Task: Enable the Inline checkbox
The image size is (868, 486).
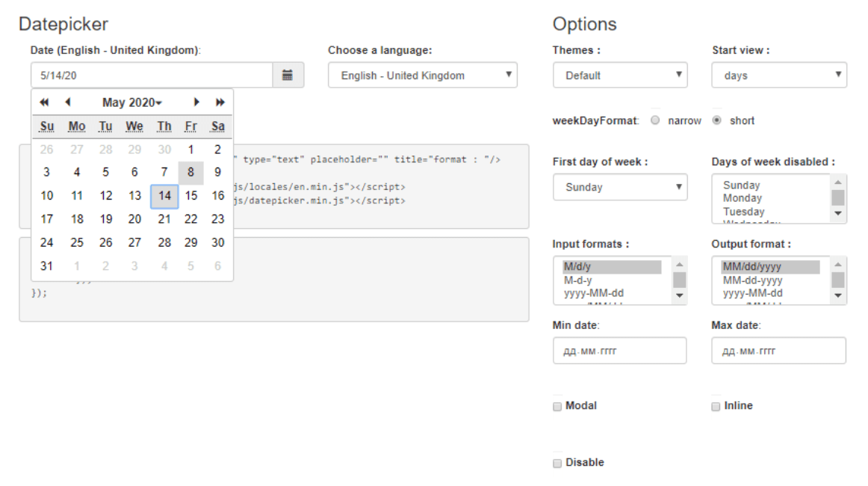Action: click(x=715, y=405)
